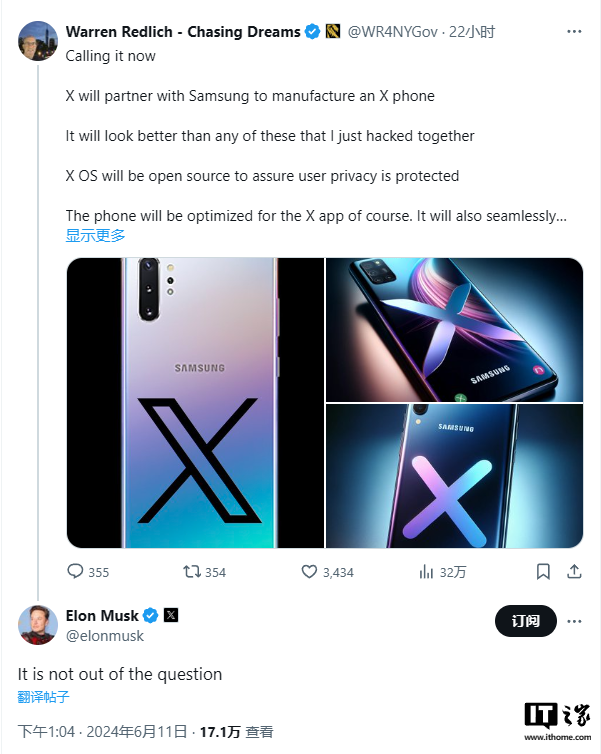601x754 pixels.
Task: Open more options next to subscribe button
Action: pos(574,621)
